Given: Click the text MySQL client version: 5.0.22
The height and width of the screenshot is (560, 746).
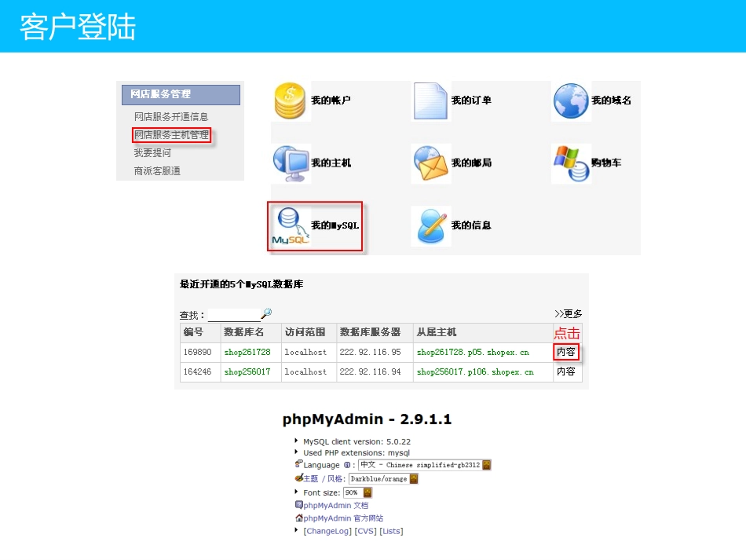Looking at the screenshot, I should click(x=357, y=441).
